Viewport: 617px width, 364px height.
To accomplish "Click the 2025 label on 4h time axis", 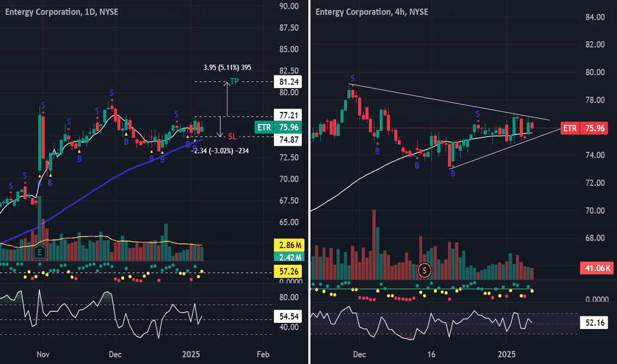I will pyautogui.click(x=506, y=355).
